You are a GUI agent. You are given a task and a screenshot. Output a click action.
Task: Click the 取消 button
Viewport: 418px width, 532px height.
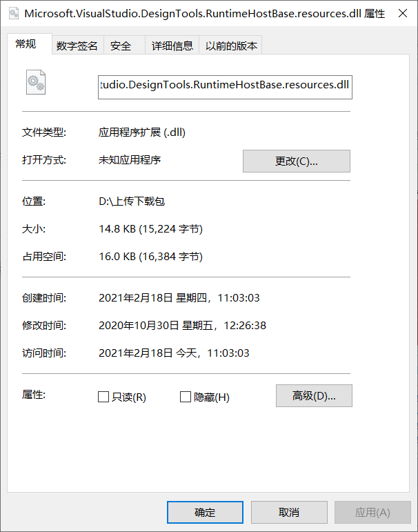(289, 512)
